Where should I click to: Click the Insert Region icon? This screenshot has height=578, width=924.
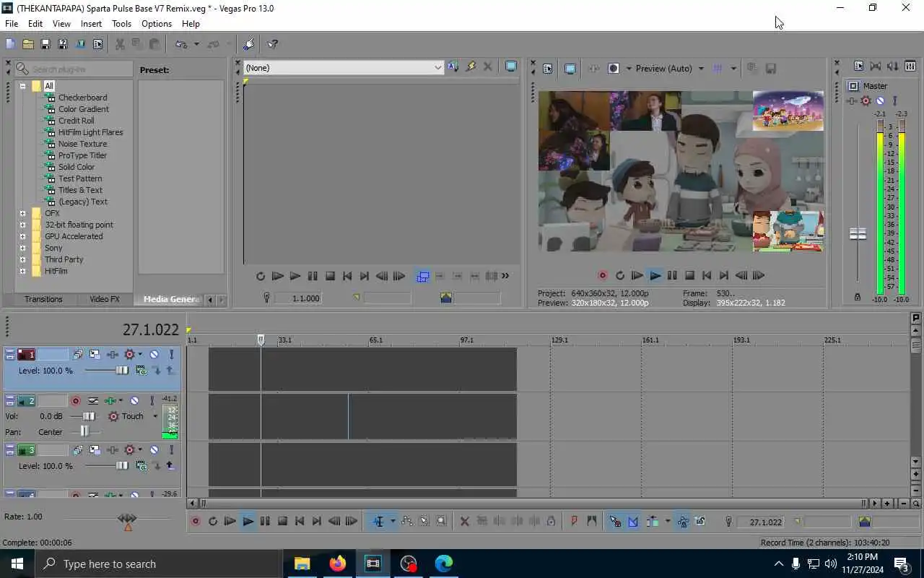pyautogui.click(x=591, y=521)
